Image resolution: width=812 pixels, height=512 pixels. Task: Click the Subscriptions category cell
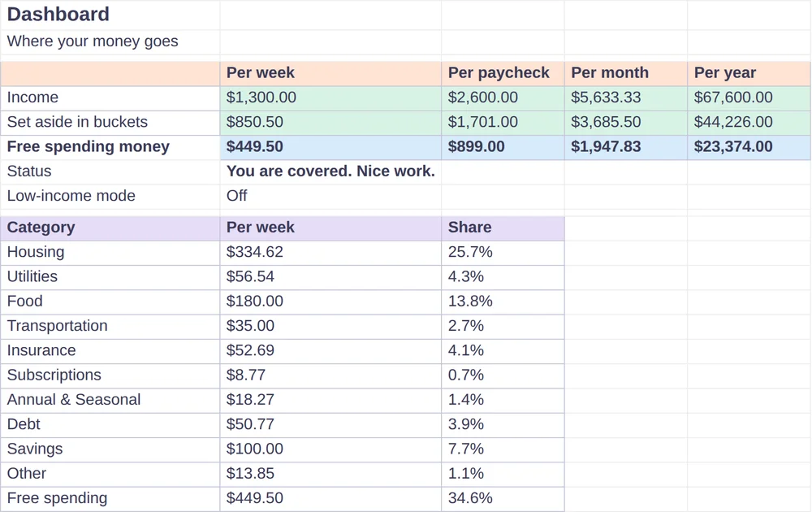pos(110,375)
